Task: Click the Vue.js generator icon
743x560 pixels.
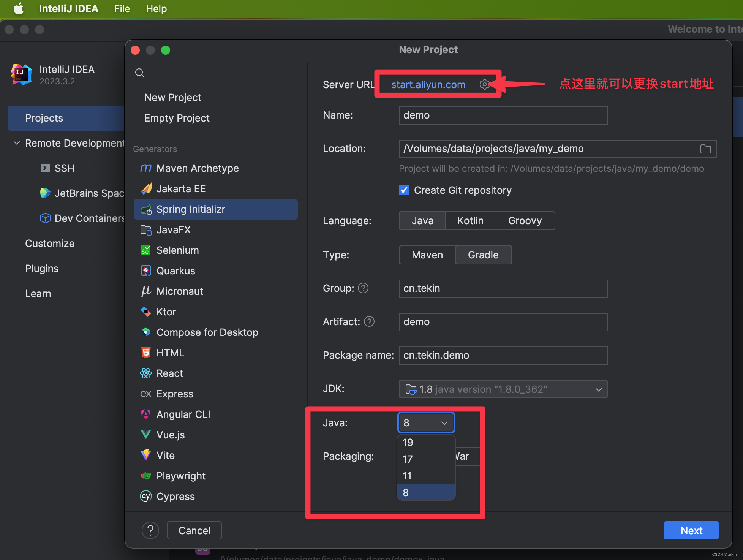Action: (x=145, y=435)
